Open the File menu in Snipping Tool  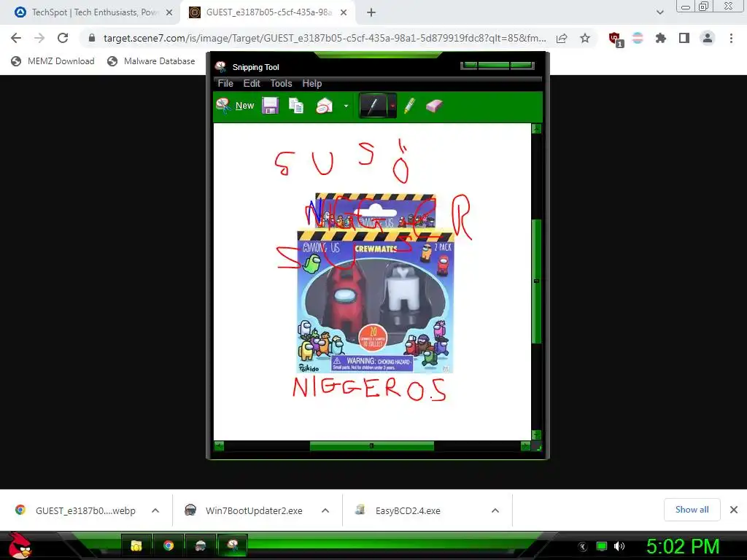[225, 83]
